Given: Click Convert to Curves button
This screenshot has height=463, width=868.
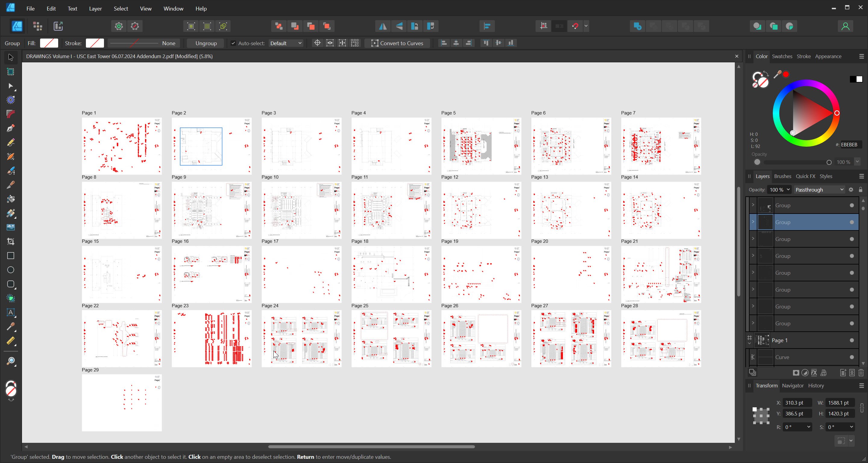Looking at the screenshot, I should tap(397, 43).
